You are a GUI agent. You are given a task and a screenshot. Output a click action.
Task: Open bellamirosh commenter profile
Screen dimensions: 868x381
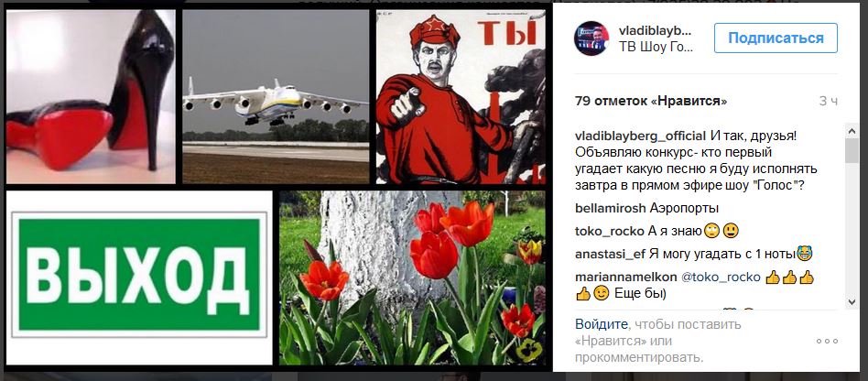point(611,209)
